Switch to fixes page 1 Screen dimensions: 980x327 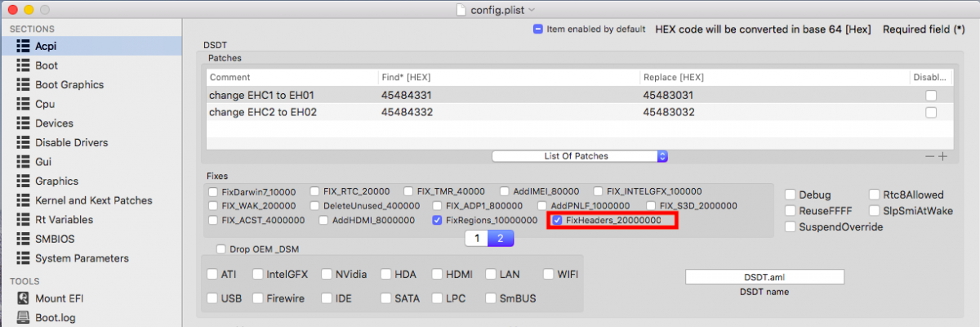point(476,239)
